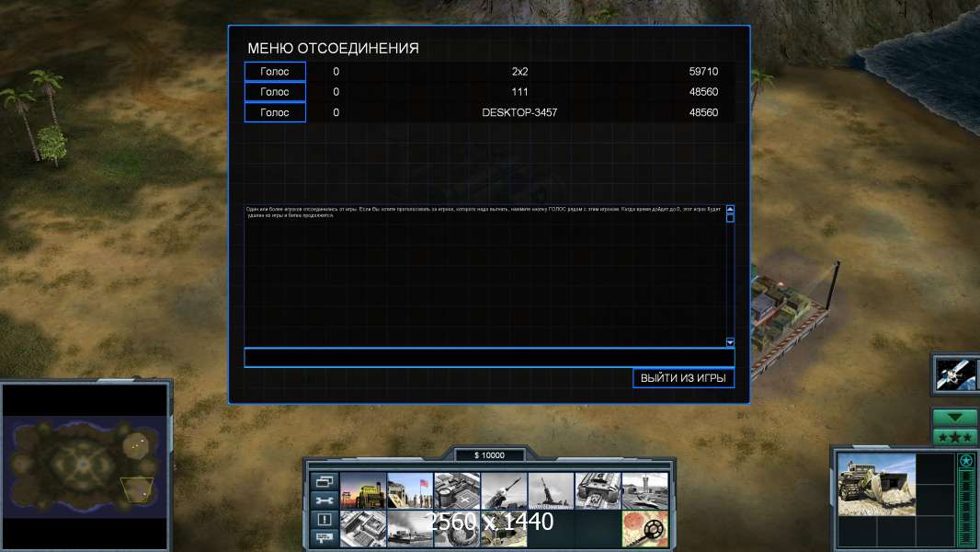This screenshot has height=552, width=980.
Task: Click the vote count 0 beside 111
Action: [336, 92]
